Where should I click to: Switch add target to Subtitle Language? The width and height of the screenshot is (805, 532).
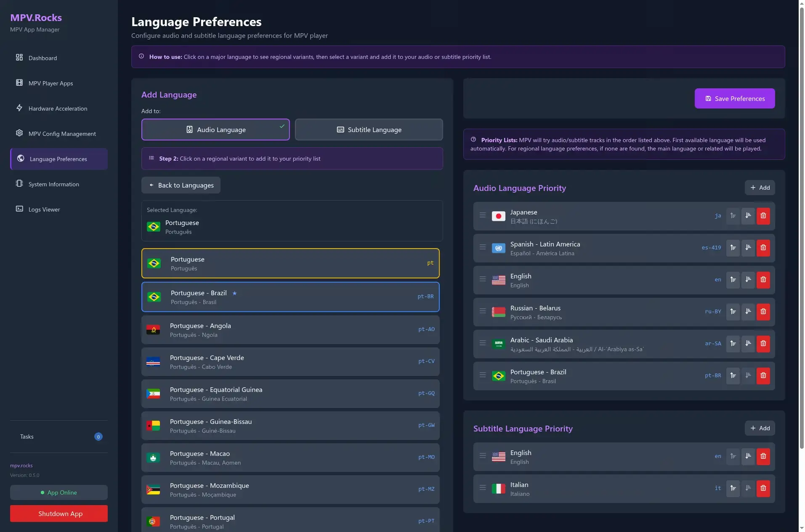(x=369, y=130)
